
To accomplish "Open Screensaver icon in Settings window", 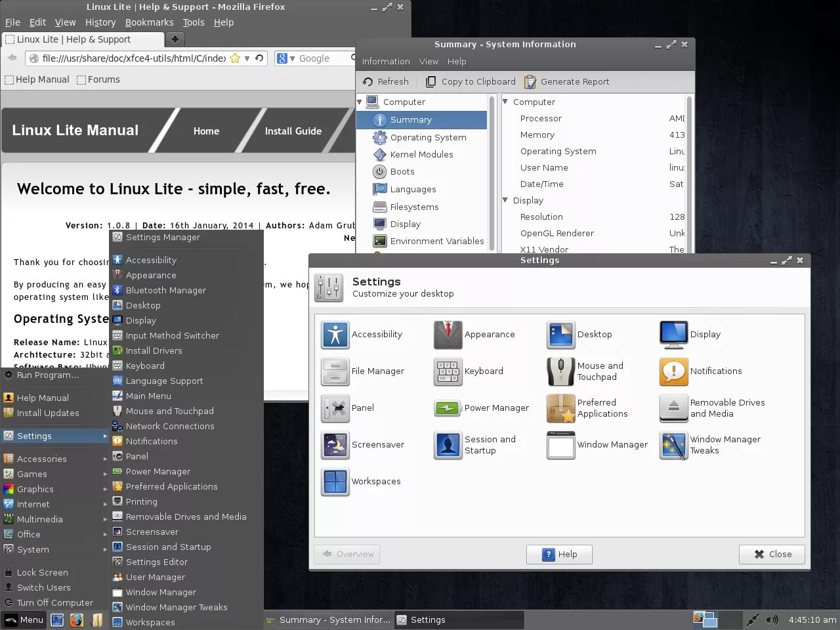I will click(x=335, y=445).
